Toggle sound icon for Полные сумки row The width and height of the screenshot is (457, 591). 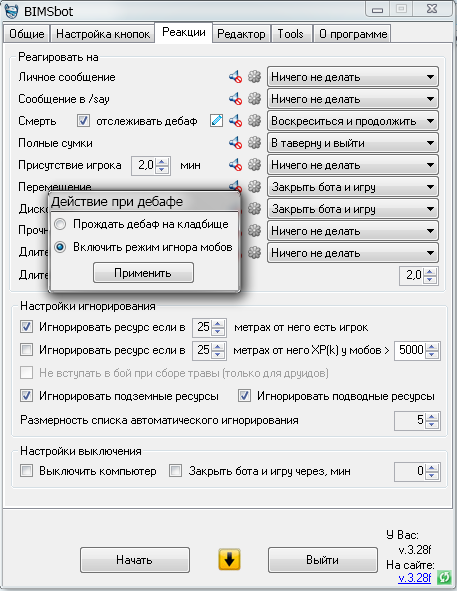pos(236,143)
